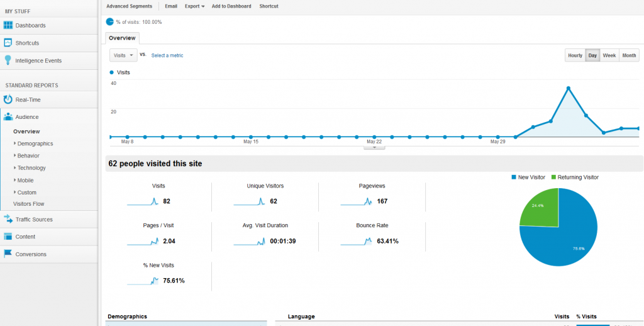The width and height of the screenshot is (644, 326).
Task: Switch graph to Hourly view
Action: tap(575, 55)
